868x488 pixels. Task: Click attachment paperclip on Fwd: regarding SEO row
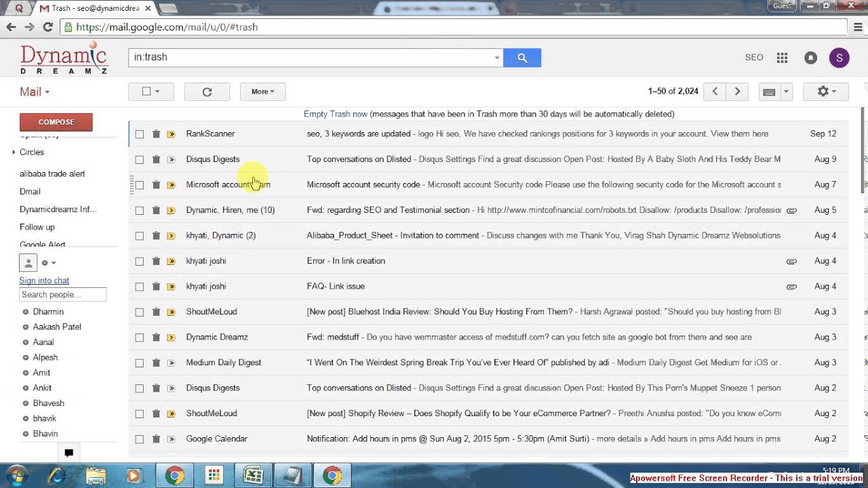pos(791,210)
